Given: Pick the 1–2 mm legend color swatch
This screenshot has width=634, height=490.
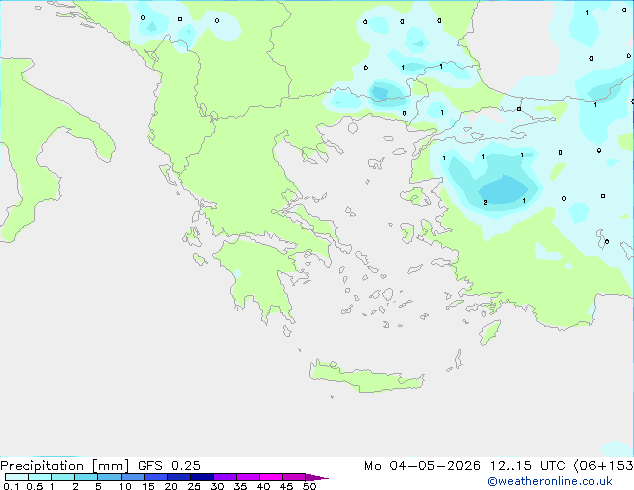Looking at the screenshot, I should click(63, 477).
